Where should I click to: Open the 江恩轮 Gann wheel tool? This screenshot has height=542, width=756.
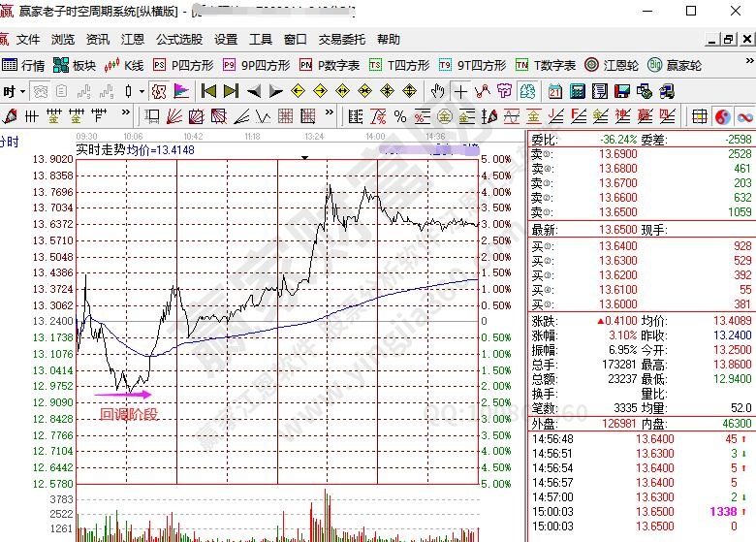pyautogui.click(x=614, y=65)
